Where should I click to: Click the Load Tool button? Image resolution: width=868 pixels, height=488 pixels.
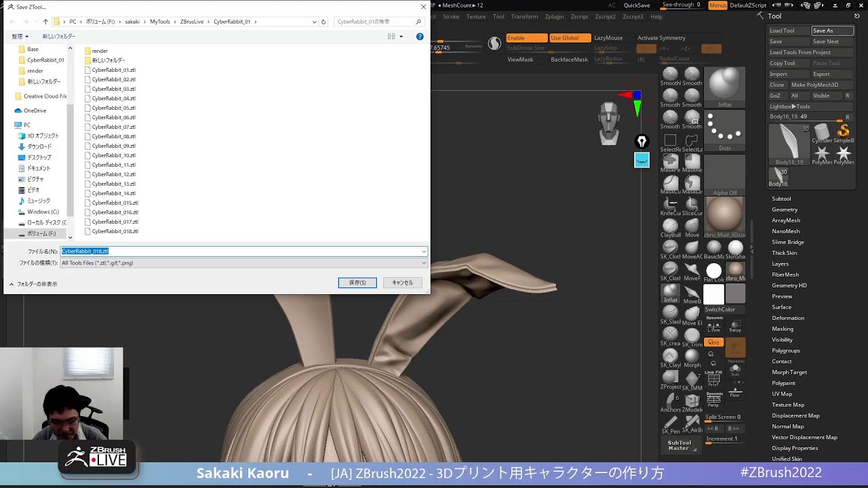point(789,30)
